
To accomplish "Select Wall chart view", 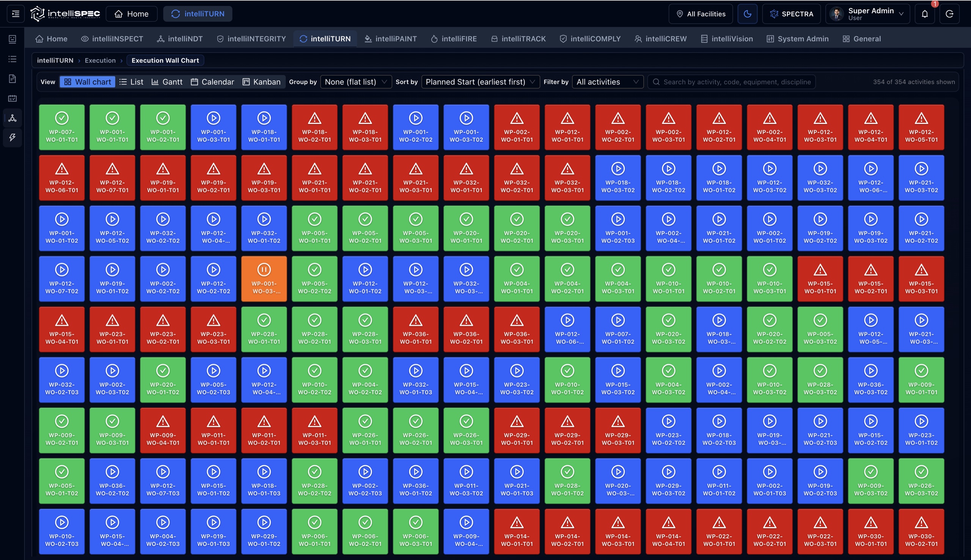I will click(87, 82).
